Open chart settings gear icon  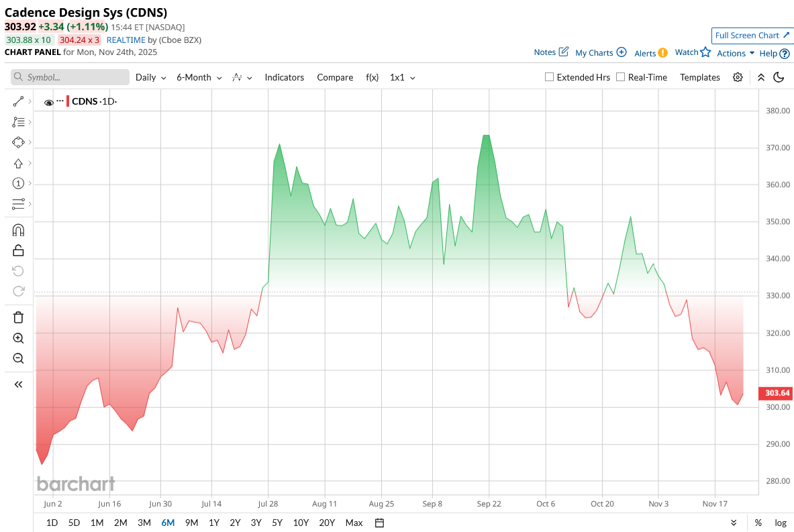738,77
